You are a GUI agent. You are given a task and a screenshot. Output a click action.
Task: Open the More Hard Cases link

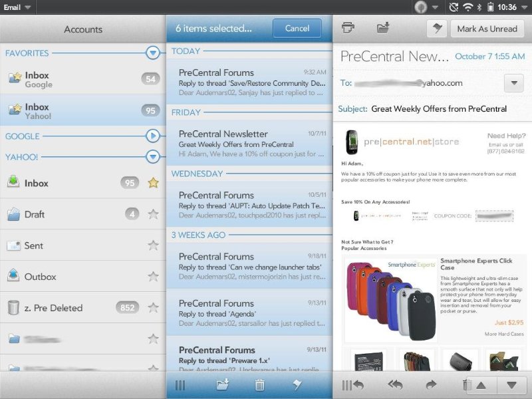(504, 334)
